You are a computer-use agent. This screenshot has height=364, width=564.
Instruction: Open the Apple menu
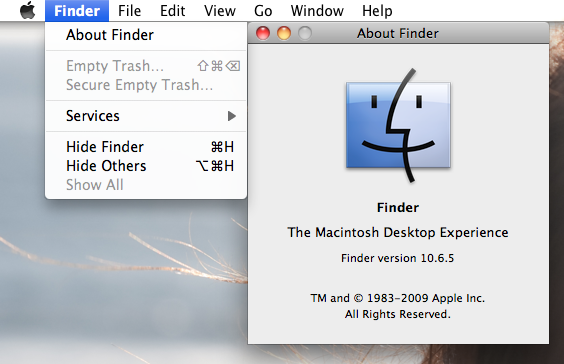click(x=27, y=10)
